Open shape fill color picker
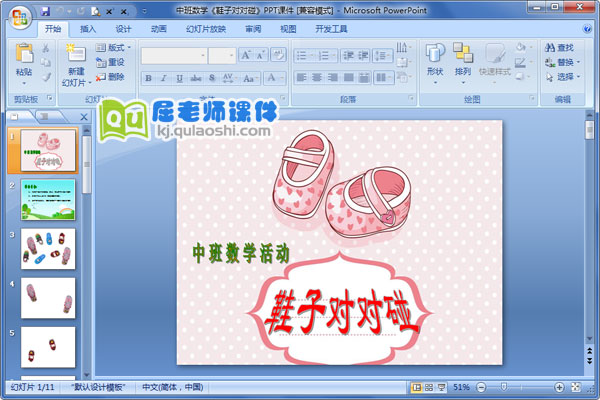The width and height of the screenshot is (600, 400). coord(523,47)
